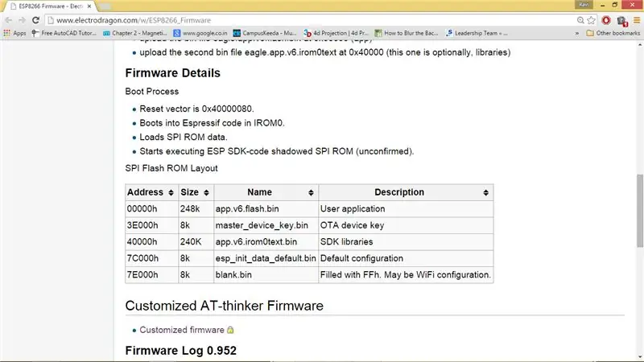Open the Customized firmware link
This screenshot has height=362, width=644.
point(182,330)
